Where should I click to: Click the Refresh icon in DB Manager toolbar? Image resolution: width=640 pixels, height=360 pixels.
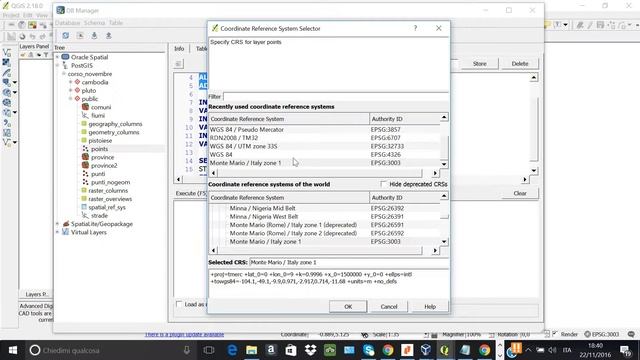click(x=66, y=36)
